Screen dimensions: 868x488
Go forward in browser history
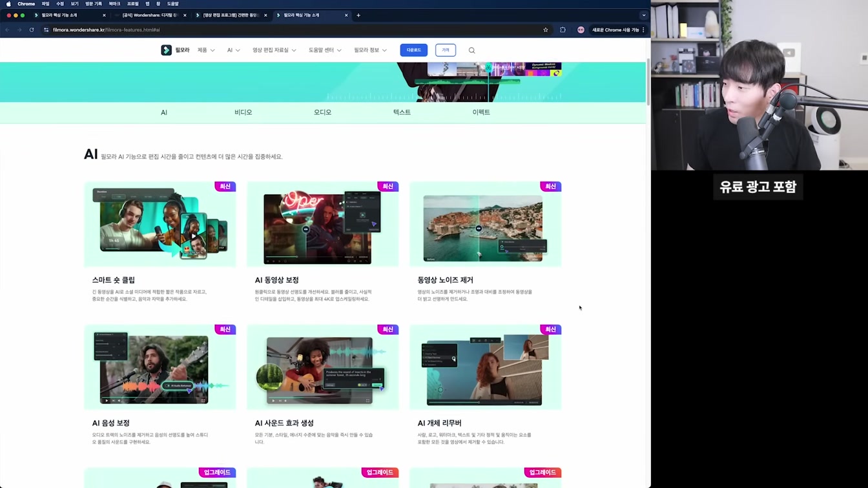19,30
